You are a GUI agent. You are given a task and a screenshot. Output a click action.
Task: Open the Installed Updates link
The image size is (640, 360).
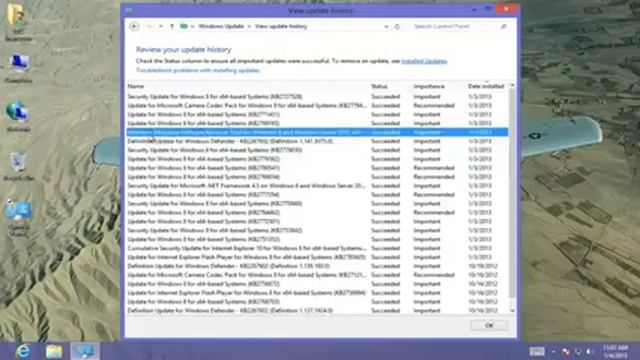point(424,61)
